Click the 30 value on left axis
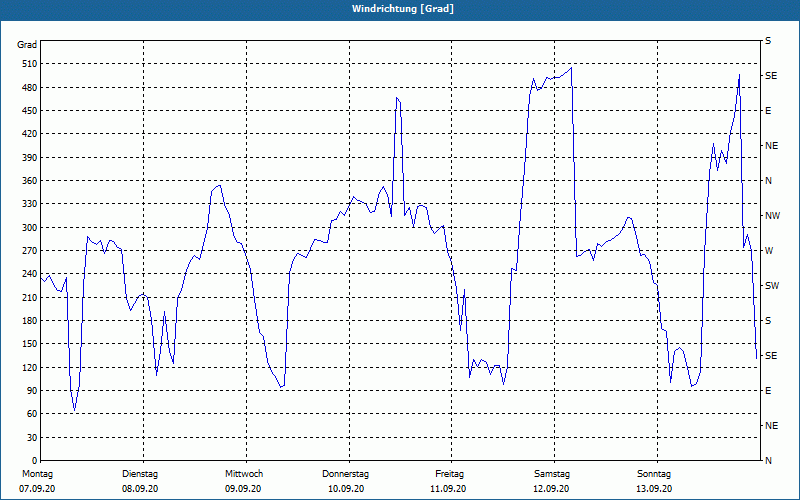This screenshot has width=800, height=500. click(32, 438)
